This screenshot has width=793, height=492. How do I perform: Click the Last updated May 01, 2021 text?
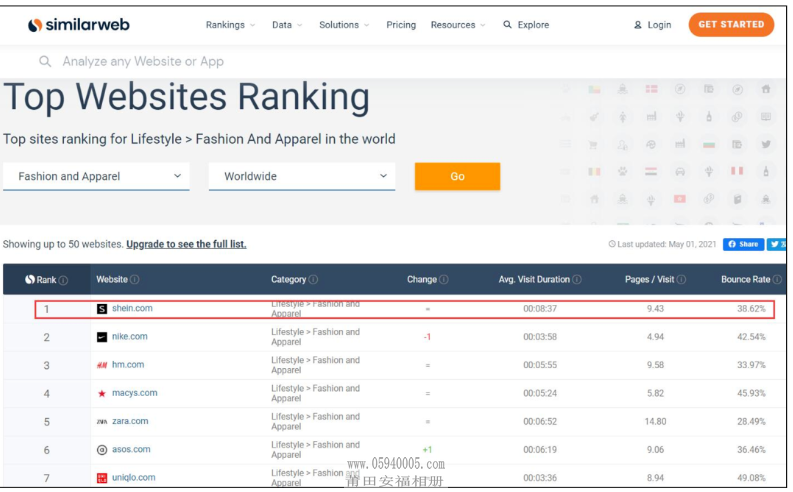[667, 244]
